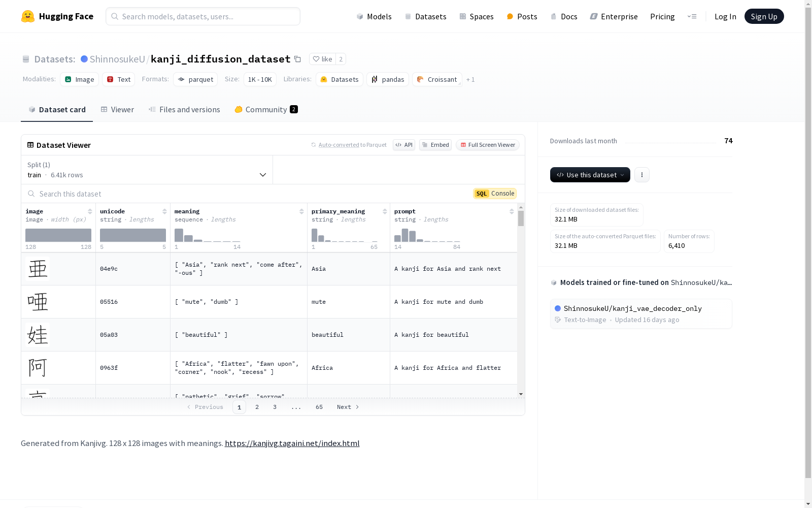Open Posts in top navigation
Screen dimensions: 812x508
tap(522, 16)
